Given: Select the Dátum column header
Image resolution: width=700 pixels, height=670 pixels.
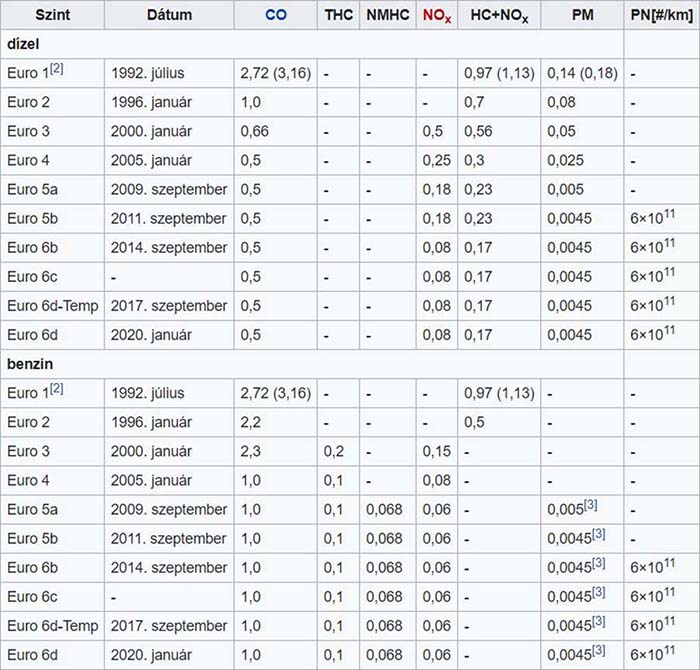Looking at the screenshot, I should pos(169,15).
